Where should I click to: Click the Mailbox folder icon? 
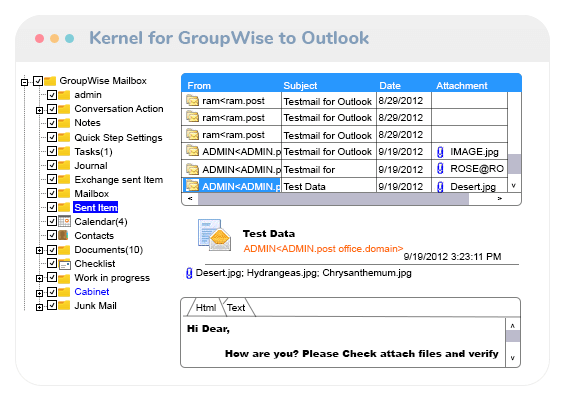(x=64, y=193)
